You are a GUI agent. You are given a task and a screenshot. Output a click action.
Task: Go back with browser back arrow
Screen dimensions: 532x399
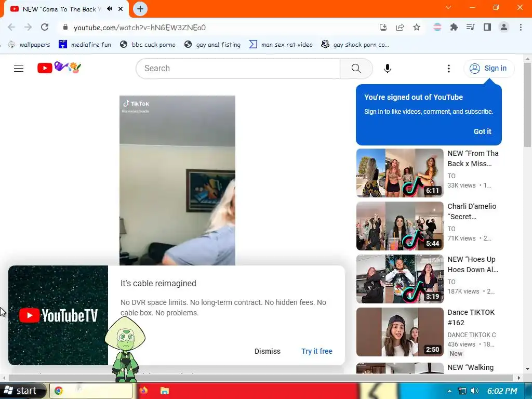11,27
